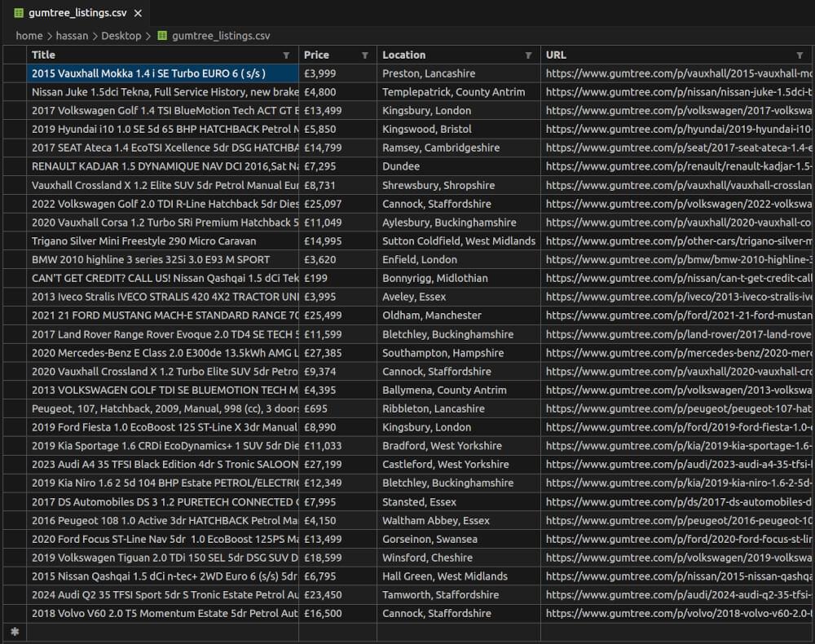This screenshot has width=815, height=644.
Task: Open the Hyundai i10 Gumtree URL
Action: tap(676, 129)
